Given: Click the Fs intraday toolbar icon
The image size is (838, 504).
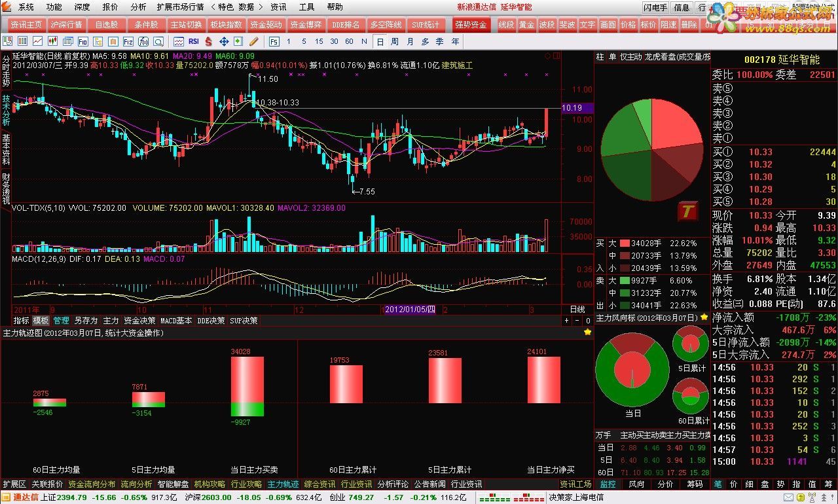Looking at the screenshot, I should pyautogui.click(x=274, y=41).
